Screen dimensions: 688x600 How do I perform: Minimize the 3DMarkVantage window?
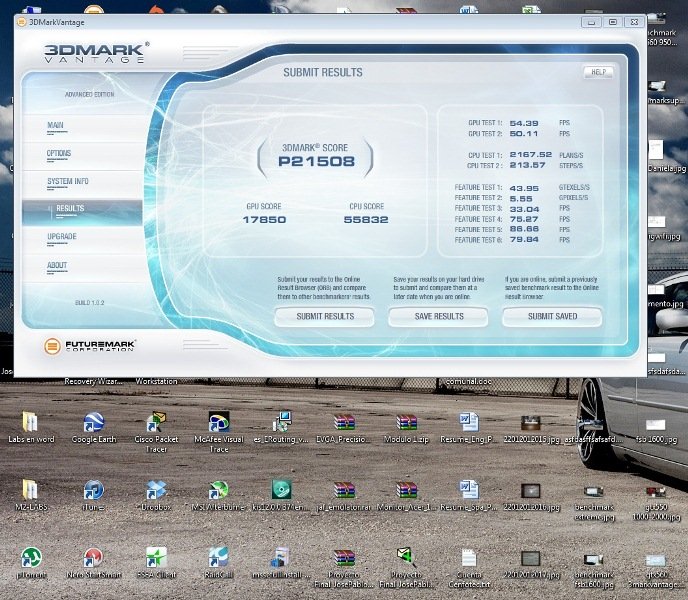tap(591, 22)
